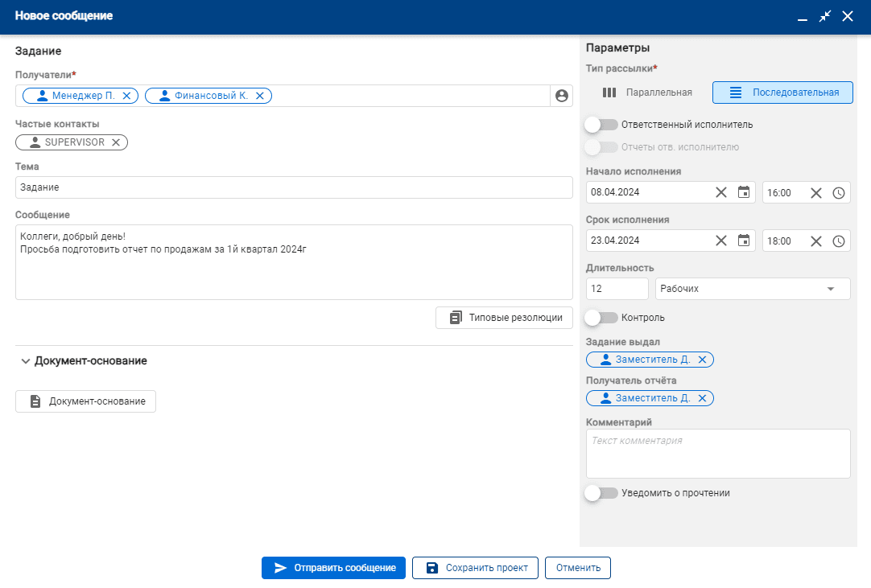Viewport: 871px width, 588px height.
Task: Remove recipient Менеджер П. chip
Action: [126, 96]
